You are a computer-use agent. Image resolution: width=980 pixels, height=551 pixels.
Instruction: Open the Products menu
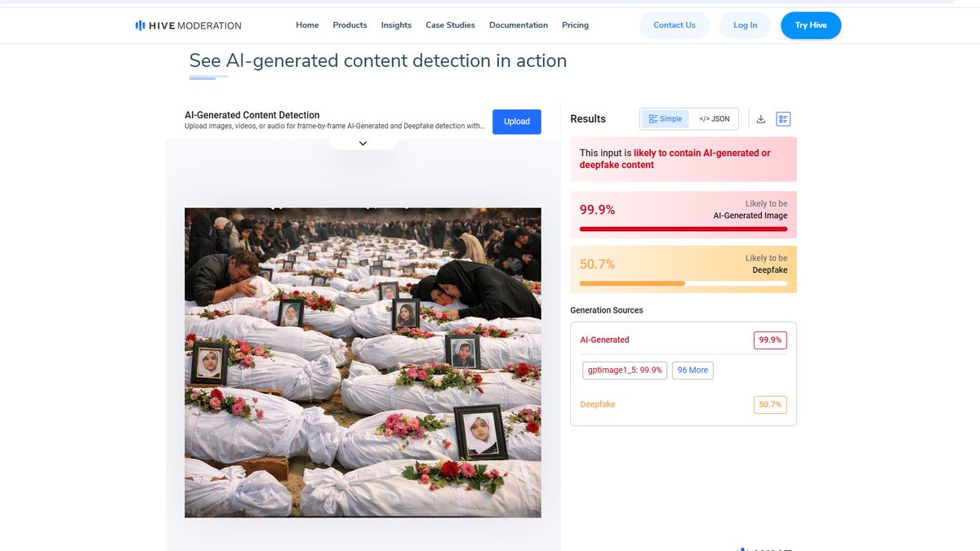[x=350, y=25]
